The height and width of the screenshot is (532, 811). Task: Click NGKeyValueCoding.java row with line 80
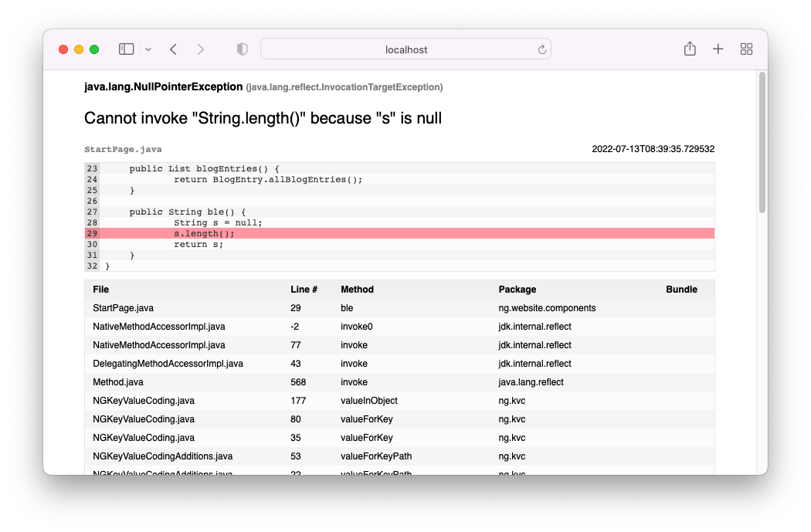pyautogui.click(x=399, y=419)
